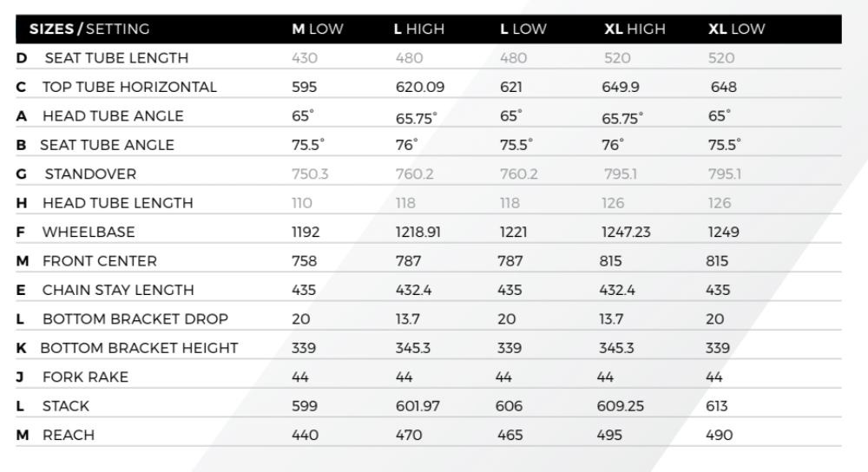This screenshot has height=472, width=868.
Task: Select the SEAT TUBE LENGTH row label
Action: point(115,58)
